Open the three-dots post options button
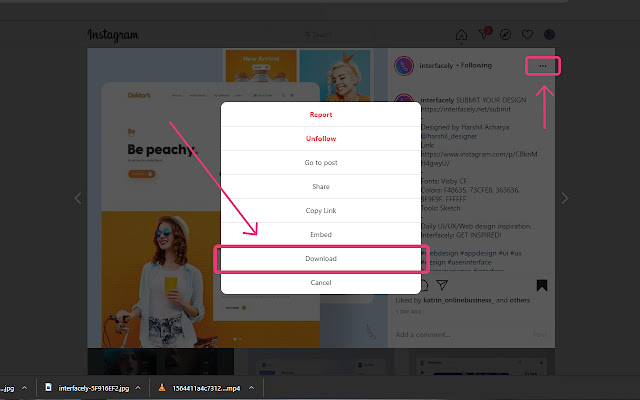The image size is (640, 400). coord(543,66)
